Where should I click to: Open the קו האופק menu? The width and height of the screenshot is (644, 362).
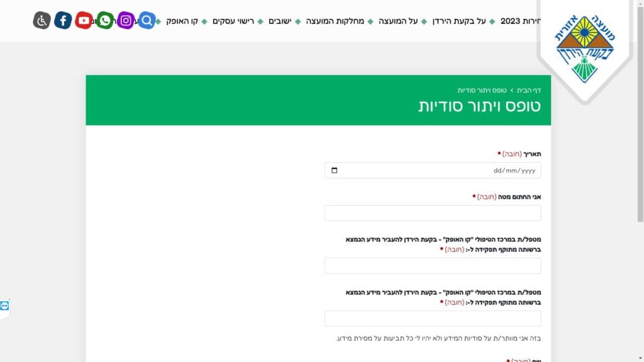(182, 21)
